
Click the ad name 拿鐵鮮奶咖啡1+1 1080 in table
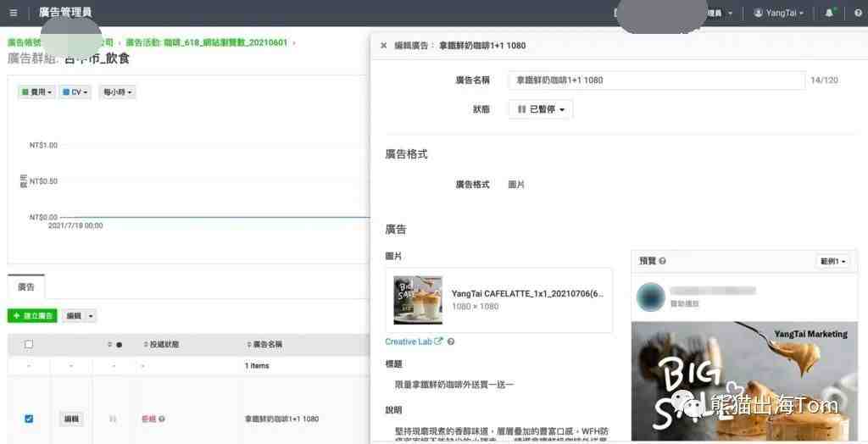(x=281, y=419)
